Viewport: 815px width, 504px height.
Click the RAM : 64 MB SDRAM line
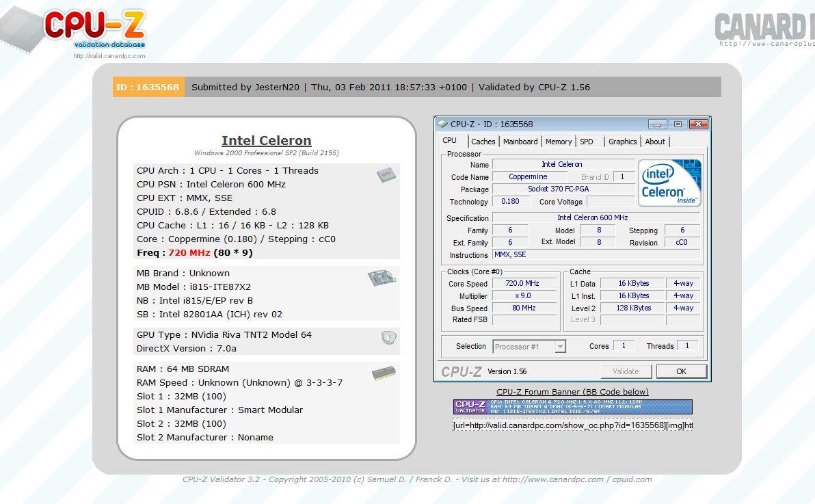pos(183,369)
